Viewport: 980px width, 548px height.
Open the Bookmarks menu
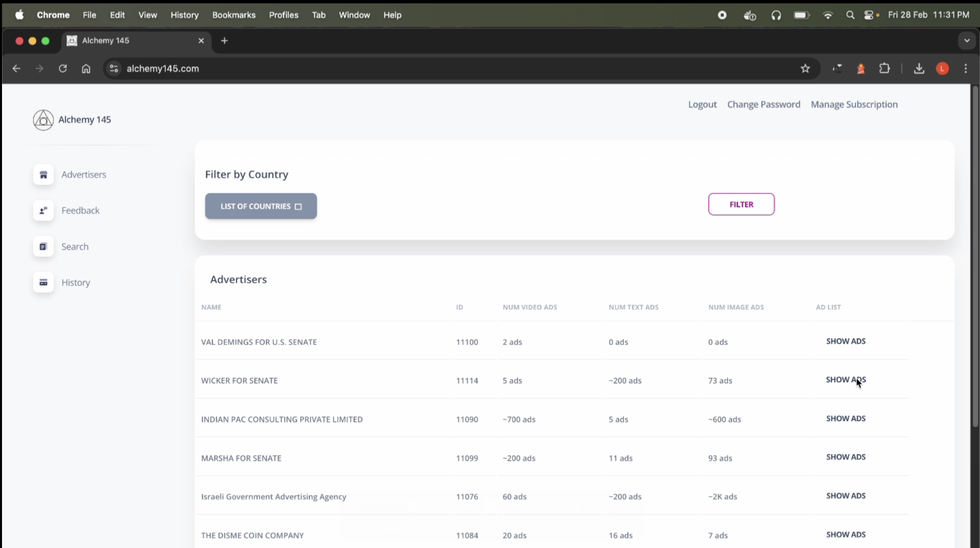pyautogui.click(x=234, y=15)
